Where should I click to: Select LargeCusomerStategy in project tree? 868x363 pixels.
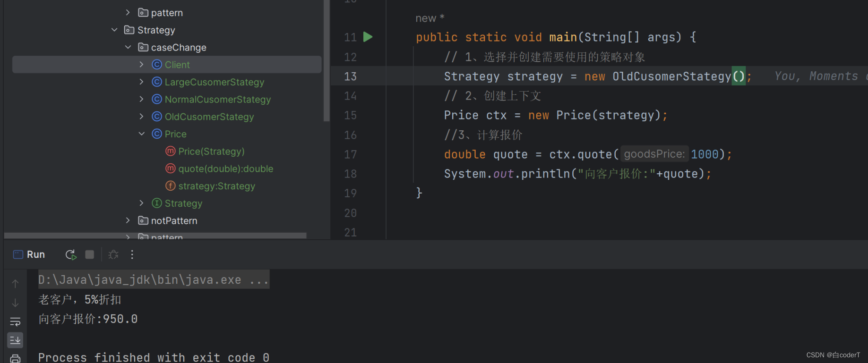(215, 82)
